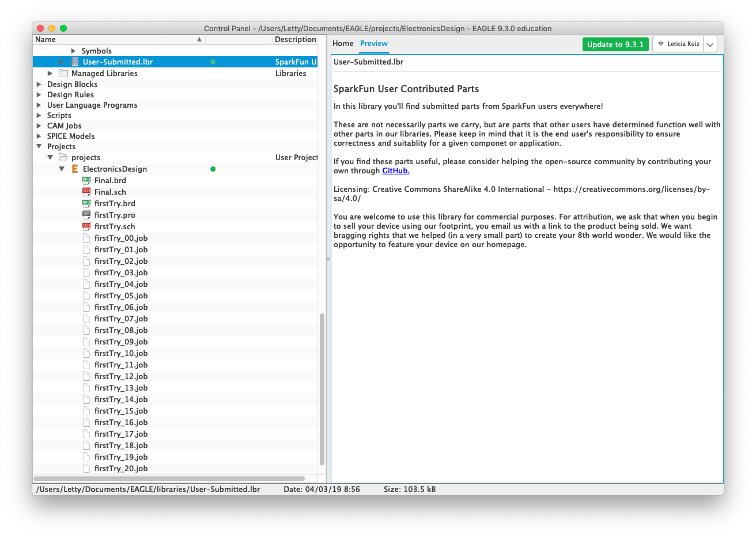Image resolution: width=756 pixels, height=538 pixels.
Task: Open the Leticia Ruiz account dropdown arrow
Action: 710,44
